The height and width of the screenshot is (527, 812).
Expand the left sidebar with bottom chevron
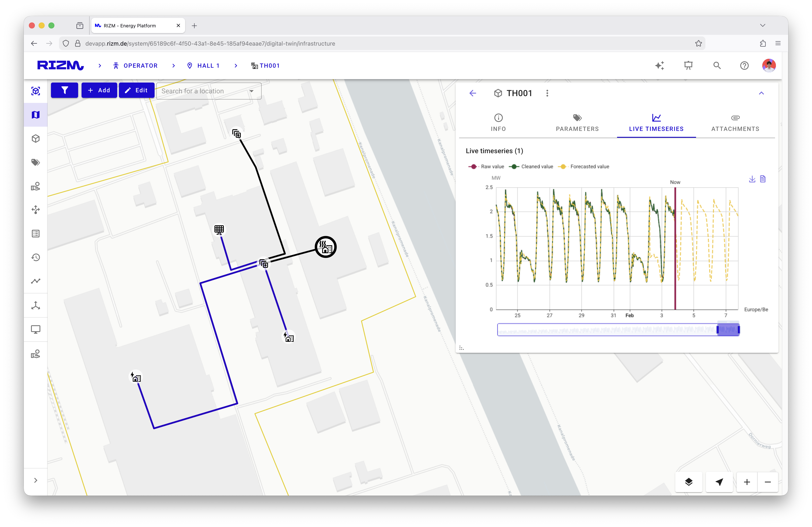pyautogui.click(x=35, y=480)
